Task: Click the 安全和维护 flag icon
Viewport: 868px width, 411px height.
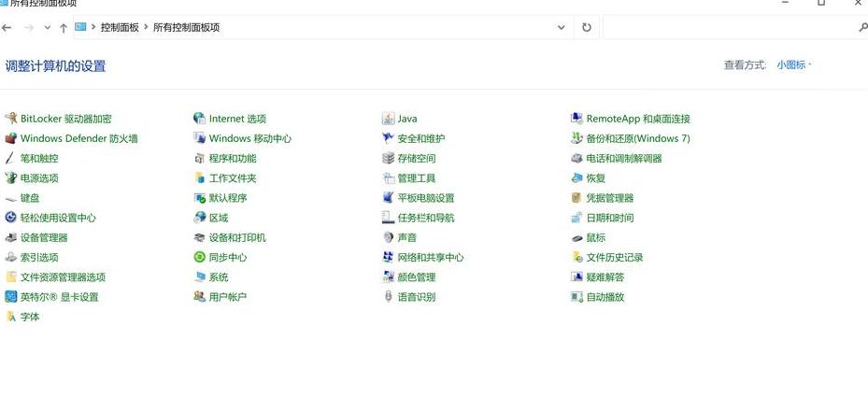Action: [388, 138]
